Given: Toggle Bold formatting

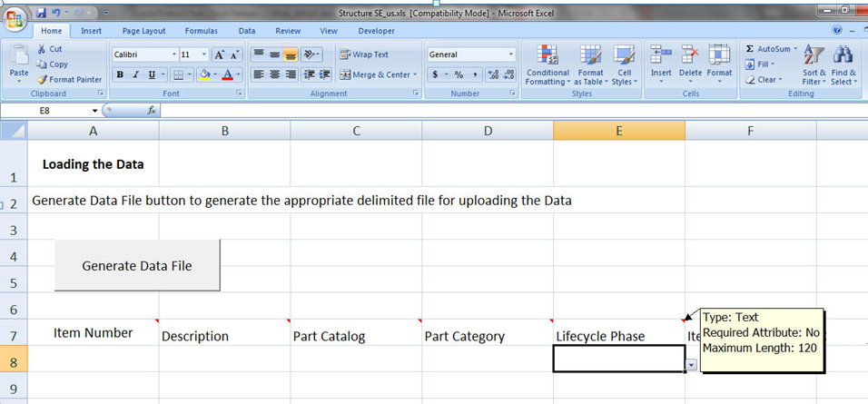Looking at the screenshot, I should tap(120, 74).
